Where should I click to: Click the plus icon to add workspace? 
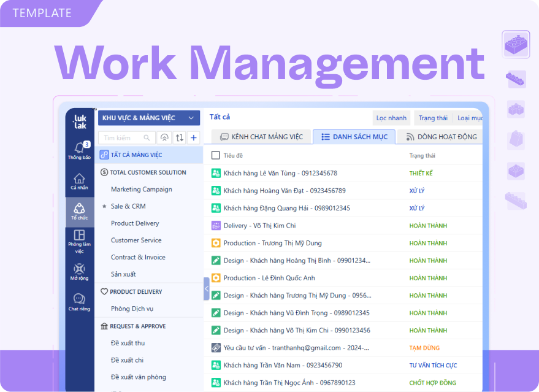coord(194,138)
